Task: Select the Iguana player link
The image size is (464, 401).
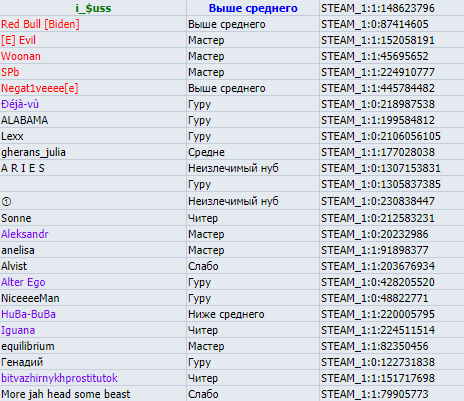Action: click(18, 330)
